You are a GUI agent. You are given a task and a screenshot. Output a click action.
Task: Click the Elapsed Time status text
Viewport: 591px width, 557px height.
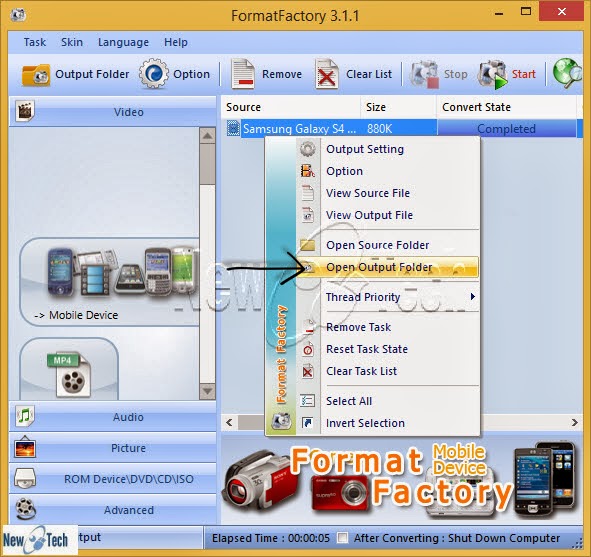coord(271,538)
